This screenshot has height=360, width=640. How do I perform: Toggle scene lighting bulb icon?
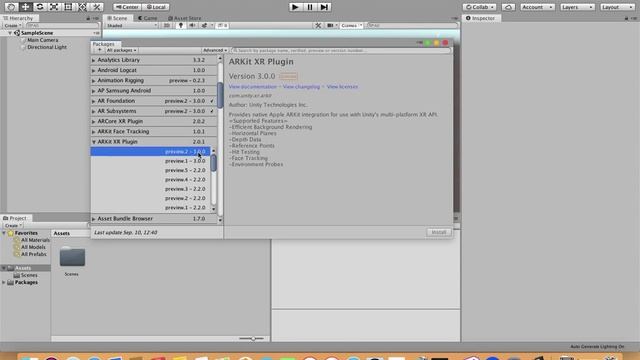[181, 25]
